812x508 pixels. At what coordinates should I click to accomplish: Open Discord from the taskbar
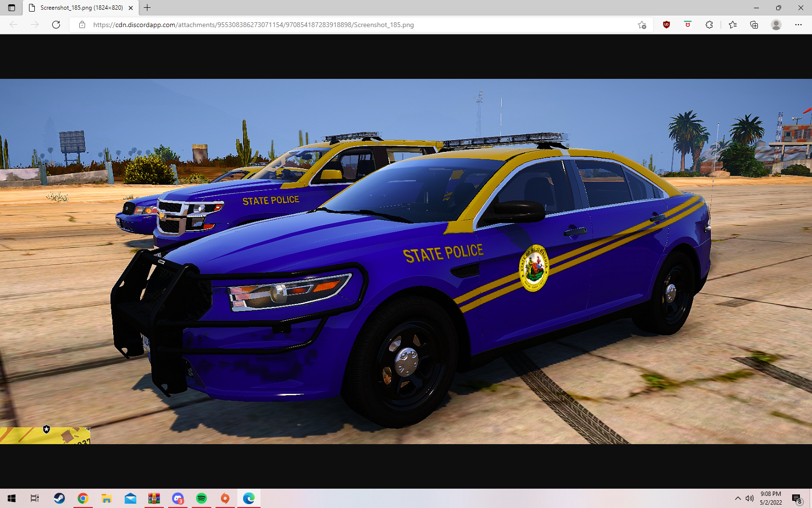[x=178, y=498]
